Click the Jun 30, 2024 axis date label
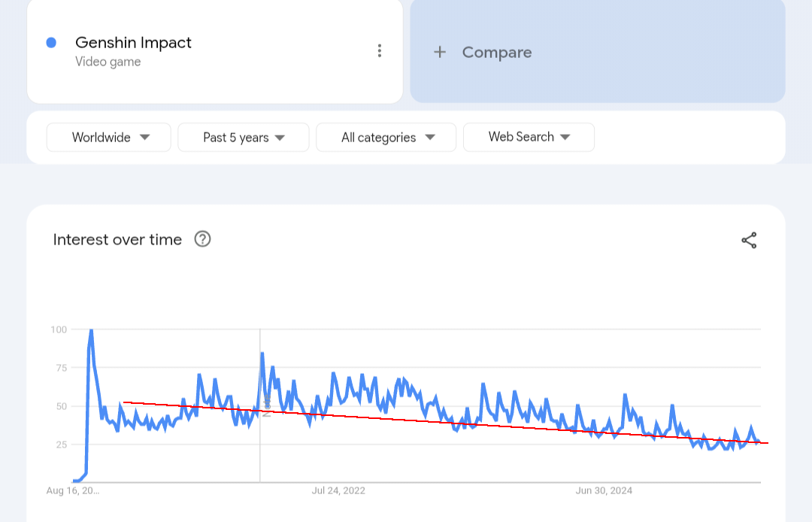This screenshot has height=522, width=812. click(x=604, y=490)
